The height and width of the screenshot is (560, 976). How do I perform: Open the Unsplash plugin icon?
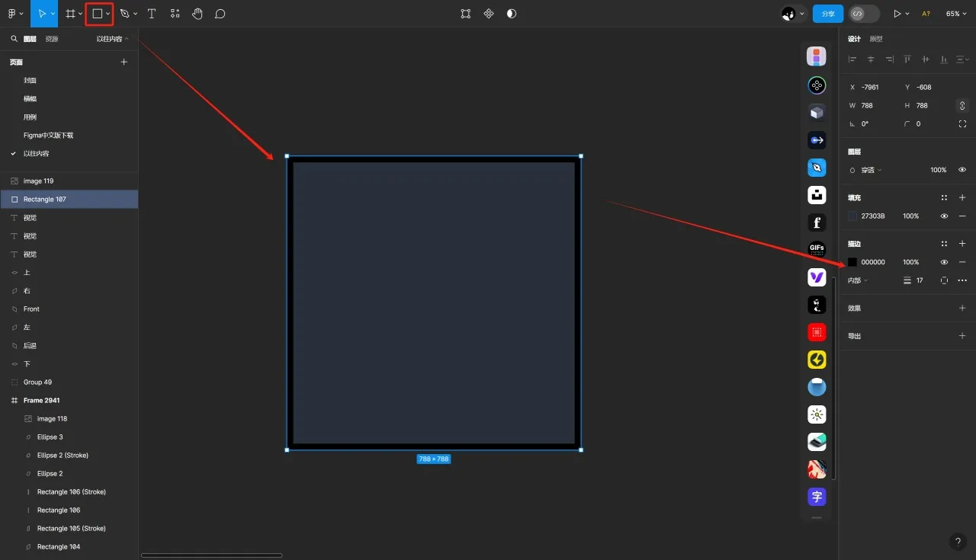817,195
